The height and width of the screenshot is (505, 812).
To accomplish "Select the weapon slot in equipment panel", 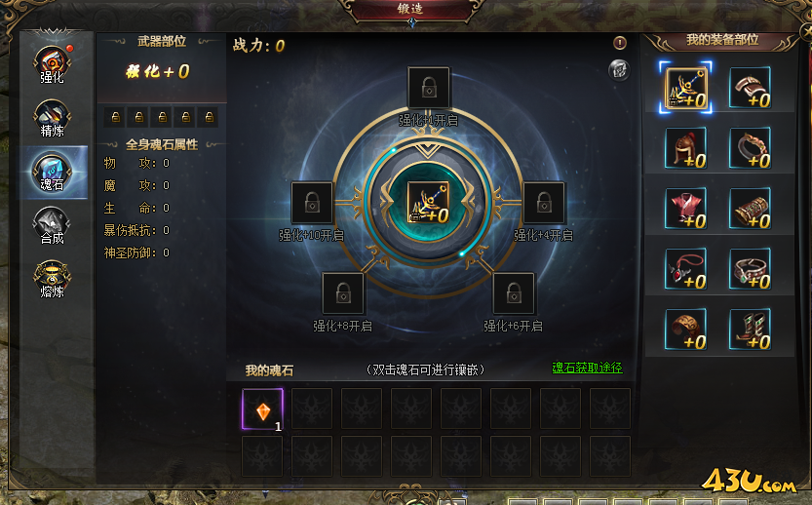I will tap(685, 88).
